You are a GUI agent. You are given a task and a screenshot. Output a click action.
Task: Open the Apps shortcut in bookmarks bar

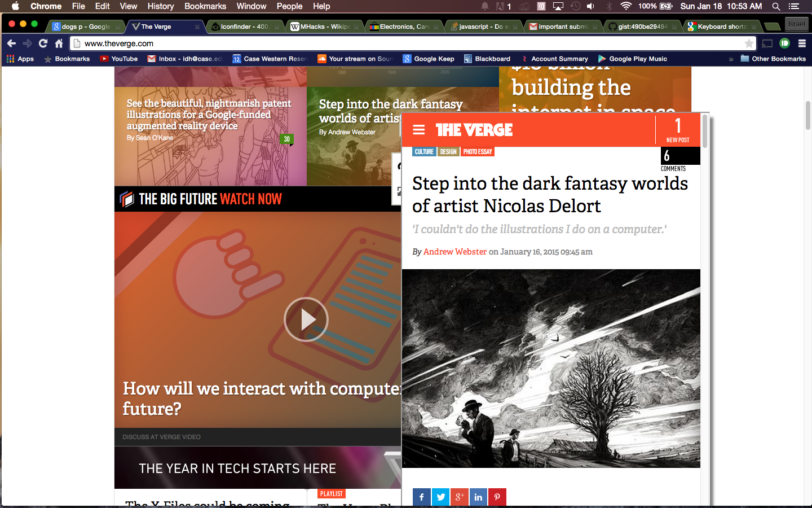pos(20,59)
